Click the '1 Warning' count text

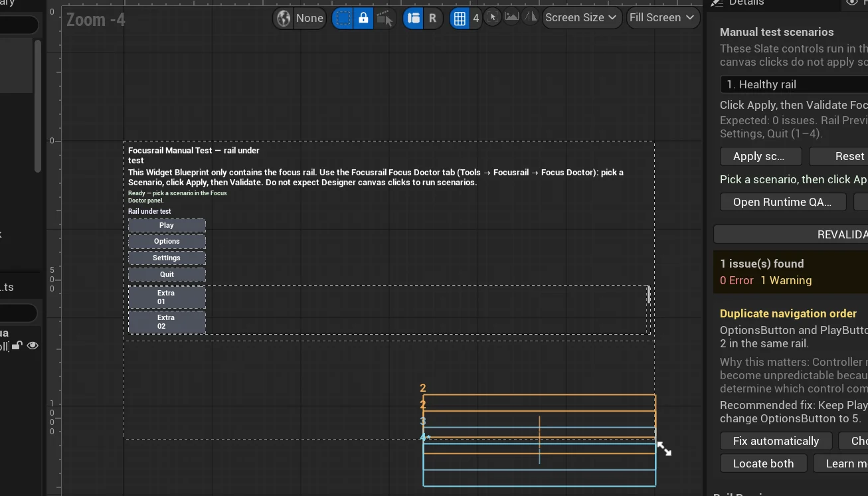(786, 280)
